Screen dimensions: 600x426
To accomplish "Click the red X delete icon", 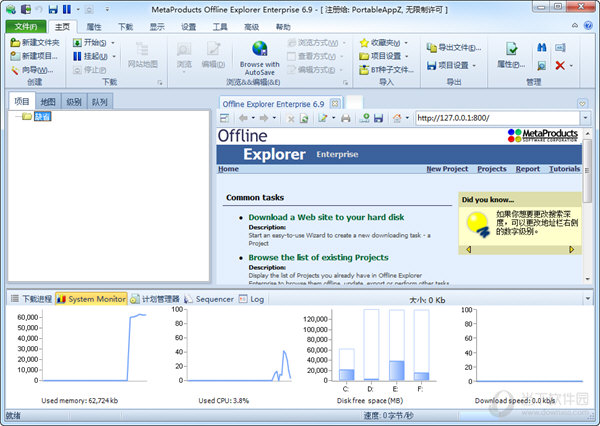I will 560,65.
